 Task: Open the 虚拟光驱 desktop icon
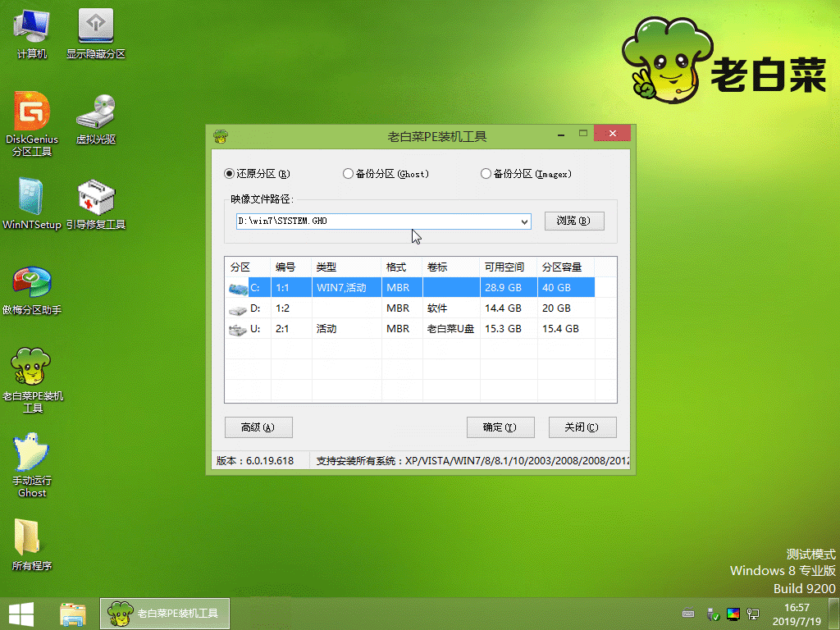[96, 120]
